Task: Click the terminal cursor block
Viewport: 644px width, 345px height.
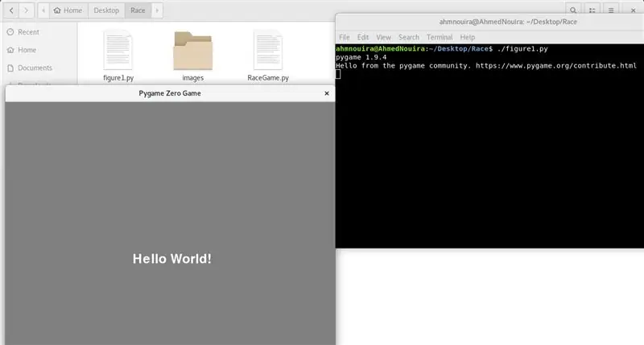Action: pos(338,74)
